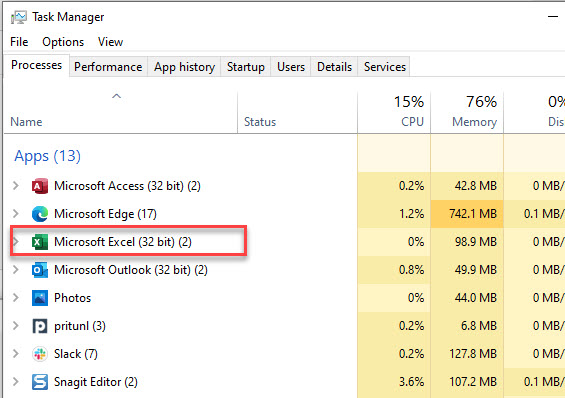This screenshot has height=398, width=565.
Task: Switch to the Processes tab
Action: tap(36, 65)
